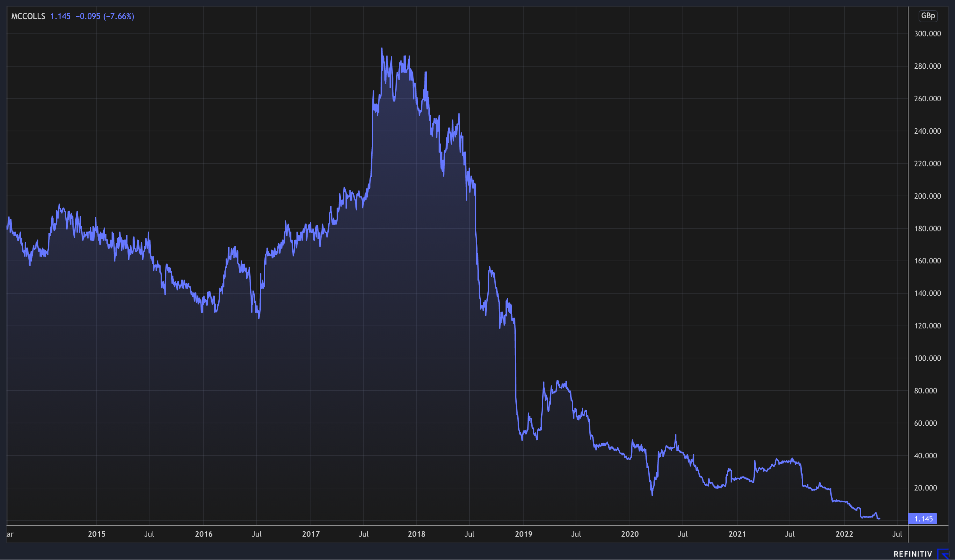Click the 100.000 price axis label

[927, 358]
